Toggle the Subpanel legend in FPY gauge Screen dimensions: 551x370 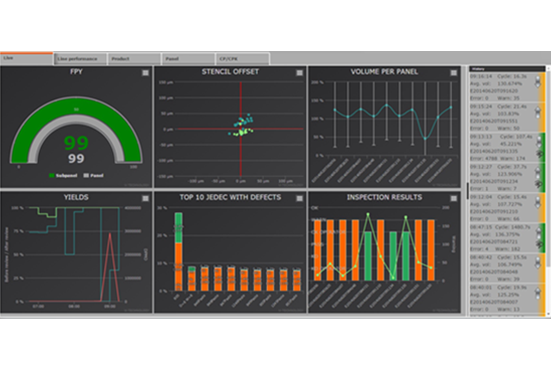tap(63, 175)
